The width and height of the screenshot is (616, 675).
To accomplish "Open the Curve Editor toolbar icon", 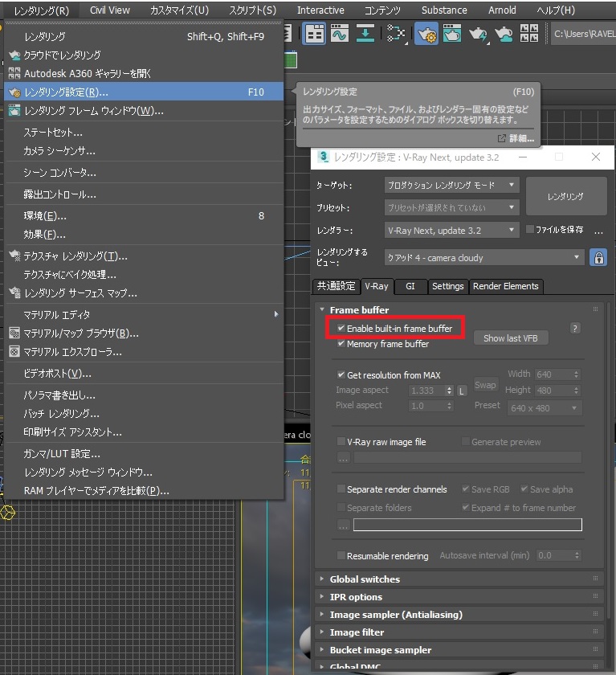I will pyautogui.click(x=340, y=34).
